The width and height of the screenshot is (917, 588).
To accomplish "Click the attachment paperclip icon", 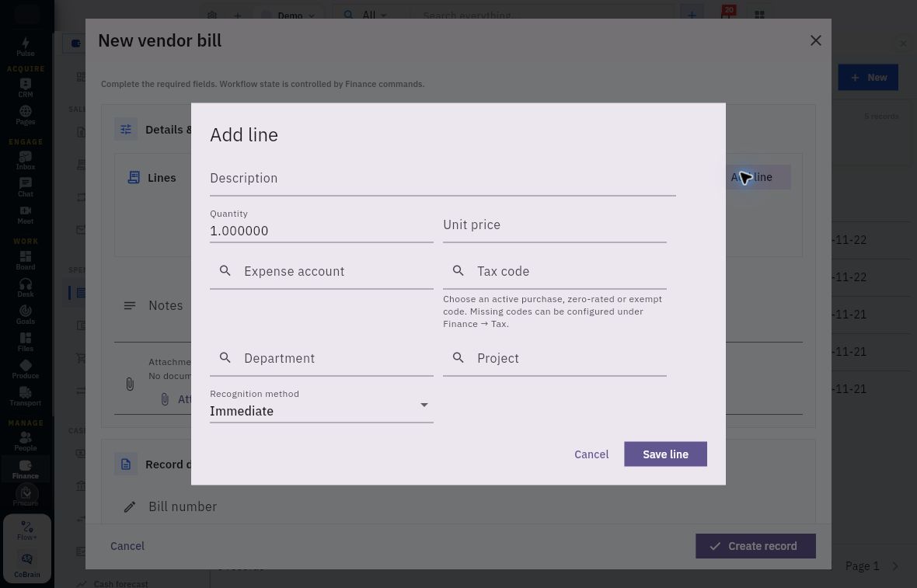I will click(130, 384).
